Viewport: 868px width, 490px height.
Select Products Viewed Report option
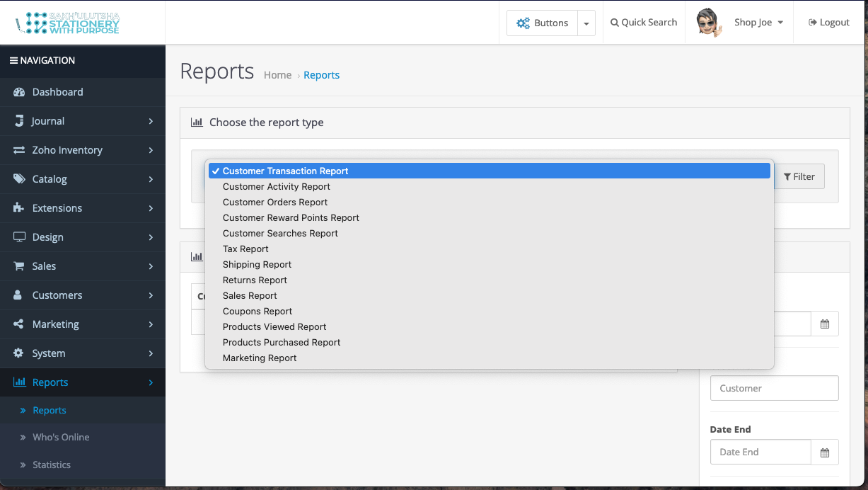tap(489, 326)
